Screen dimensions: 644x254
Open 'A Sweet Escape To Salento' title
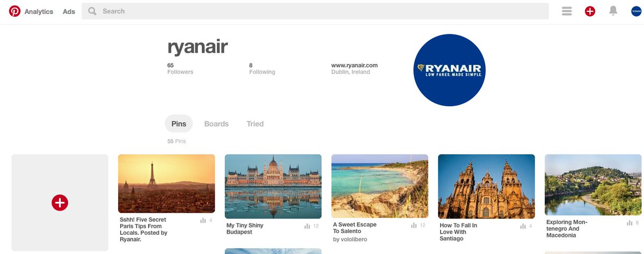coord(355,228)
